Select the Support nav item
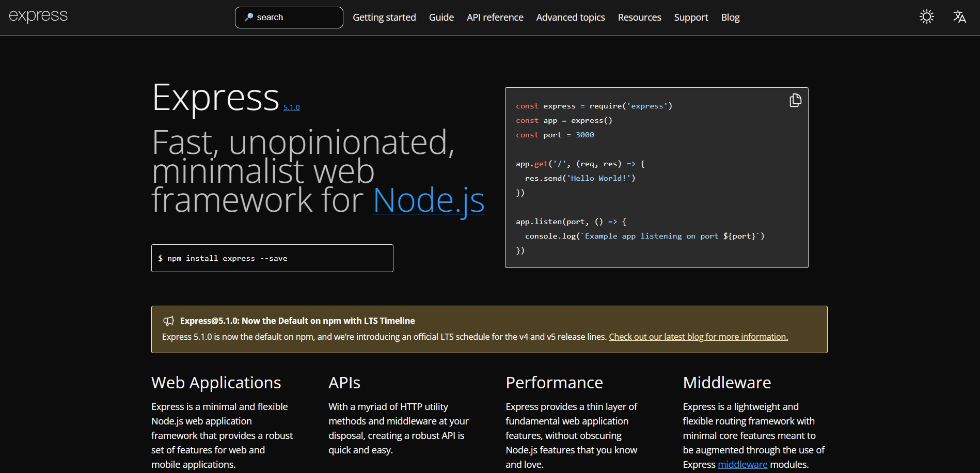The height and width of the screenshot is (473, 980). click(x=690, y=17)
